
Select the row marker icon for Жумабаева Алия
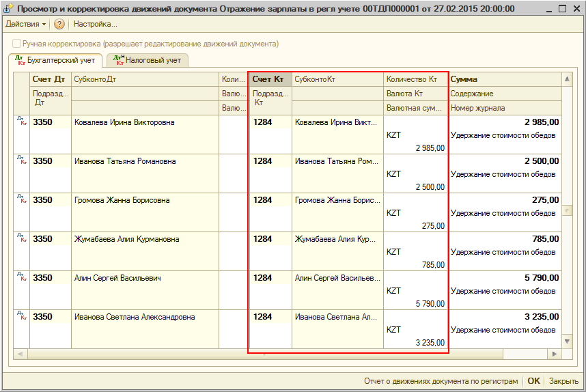[x=21, y=238]
